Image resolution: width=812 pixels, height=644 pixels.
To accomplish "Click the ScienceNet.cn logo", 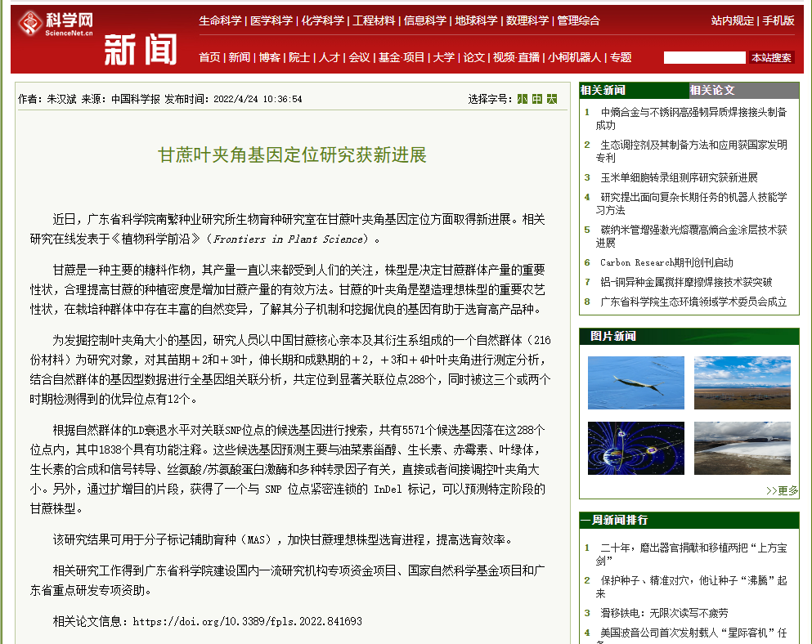I will (x=56, y=24).
